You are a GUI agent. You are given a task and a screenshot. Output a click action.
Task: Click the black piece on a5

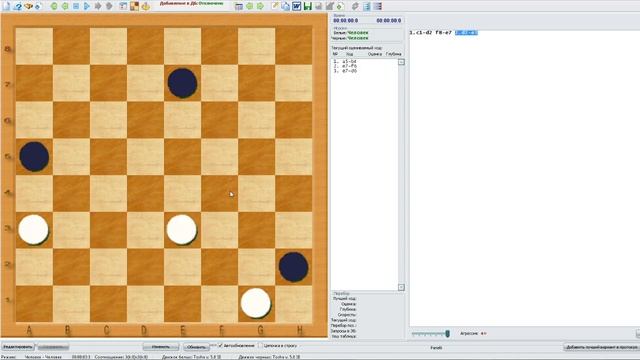point(34,157)
